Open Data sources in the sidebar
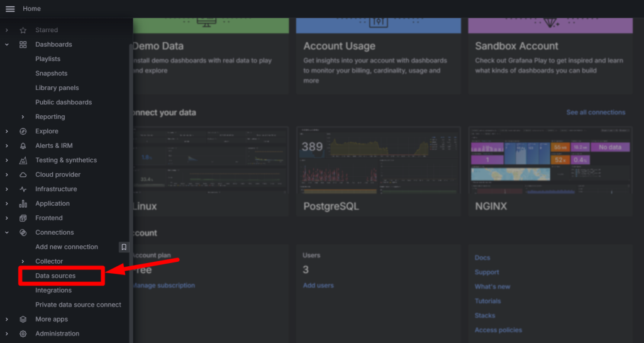This screenshot has width=644, height=343. [x=55, y=276]
